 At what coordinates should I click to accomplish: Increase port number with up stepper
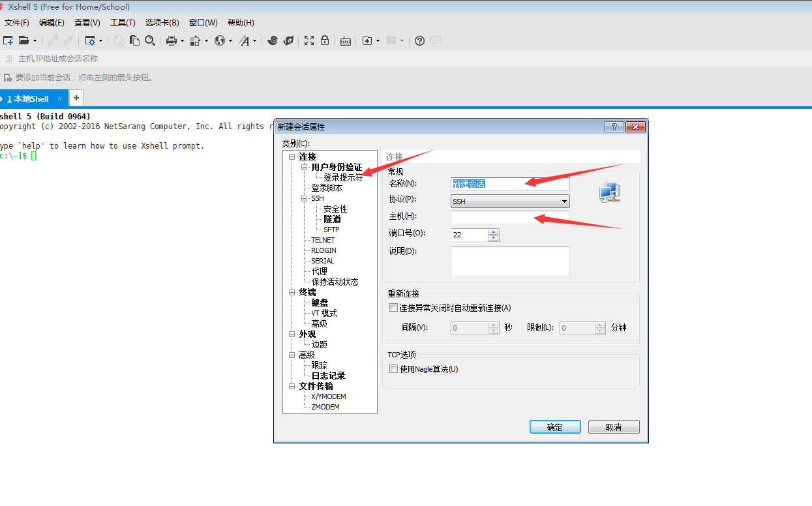(494, 231)
